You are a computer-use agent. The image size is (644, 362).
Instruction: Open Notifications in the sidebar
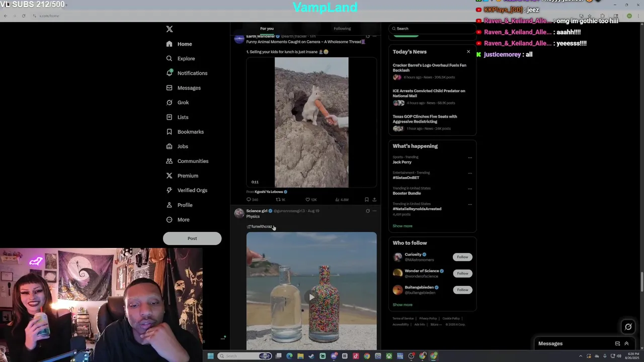click(x=187, y=73)
